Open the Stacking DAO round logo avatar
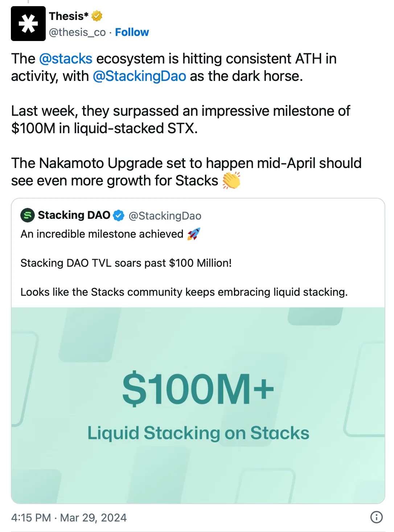Image resolution: width=394 pixels, height=532 pixels. [x=28, y=215]
